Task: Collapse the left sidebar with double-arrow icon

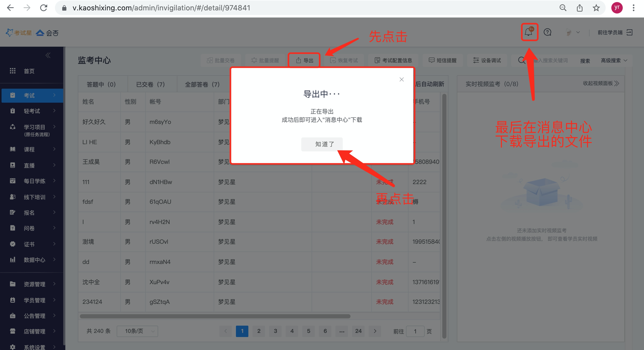Action: click(x=48, y=55)
